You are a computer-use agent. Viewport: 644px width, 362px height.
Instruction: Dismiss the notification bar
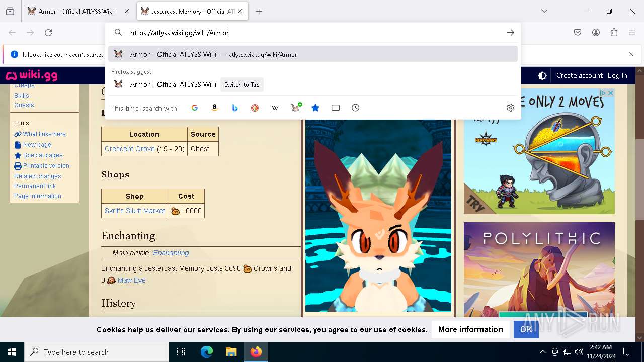(631, 54)
